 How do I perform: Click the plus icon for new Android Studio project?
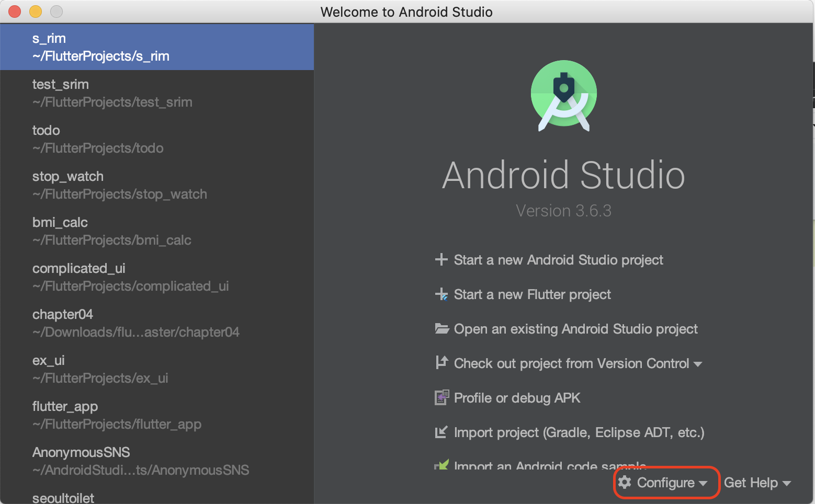[x=442, y=259]
